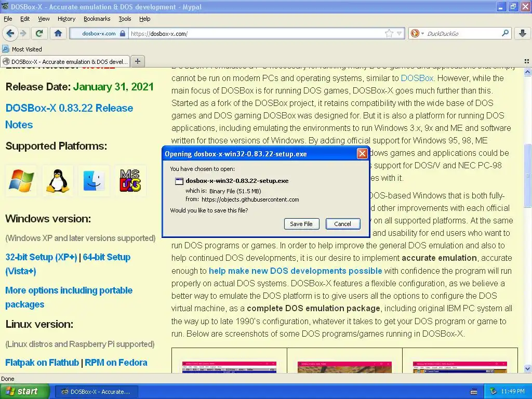This screenshot has width=532, height=399.
Task: Click the Done status bar text
Action: (8, 379)
